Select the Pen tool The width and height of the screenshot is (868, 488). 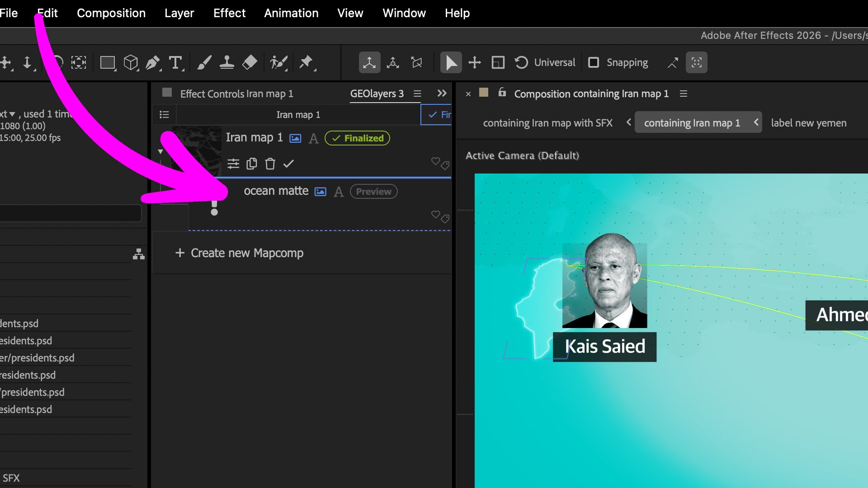tap(153, 62)
